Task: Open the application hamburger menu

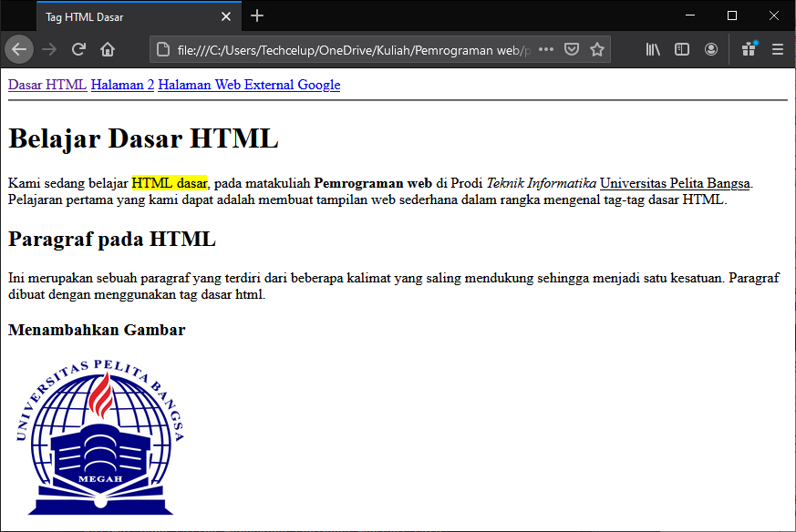Action: tap(778, 49)
